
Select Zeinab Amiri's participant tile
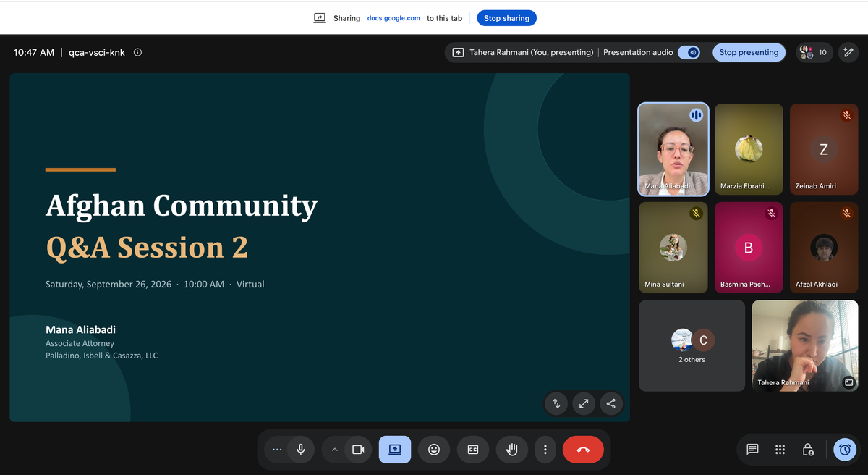pyautogui.click(x=824, y=149)
